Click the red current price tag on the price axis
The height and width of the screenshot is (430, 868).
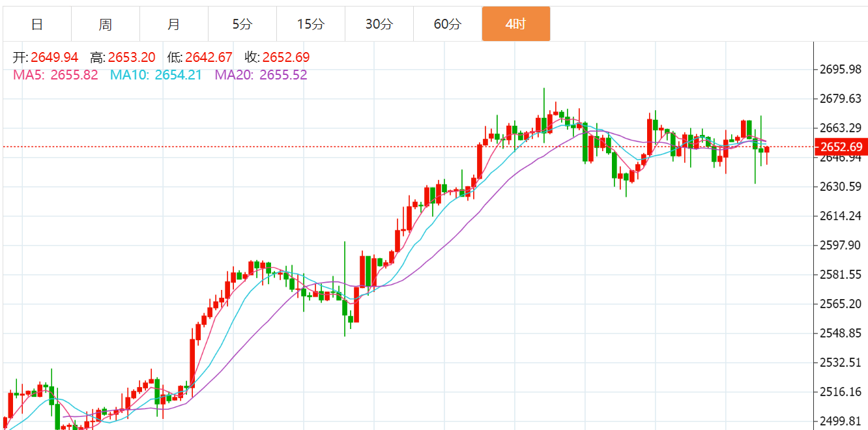pyautogui.click(x=841, y=147)
